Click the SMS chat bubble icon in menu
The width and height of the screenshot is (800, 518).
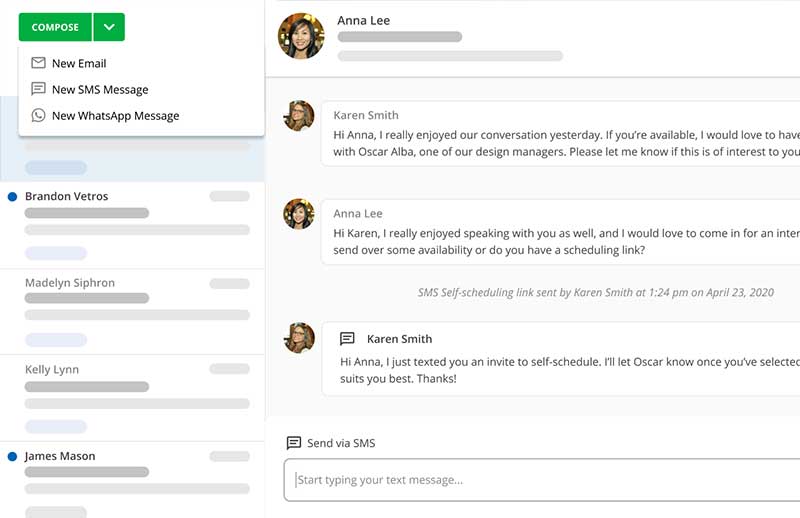tap(39, 89)
